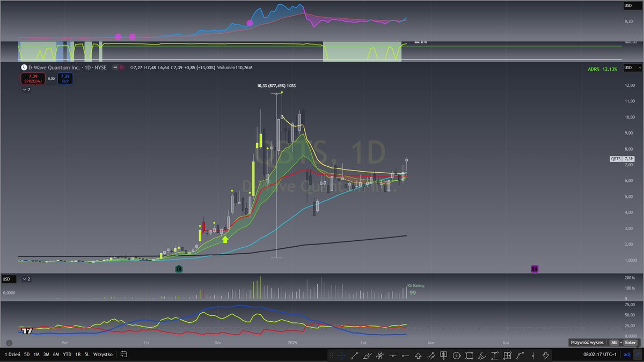Click the TradingView logo on chart

(27, 330)
